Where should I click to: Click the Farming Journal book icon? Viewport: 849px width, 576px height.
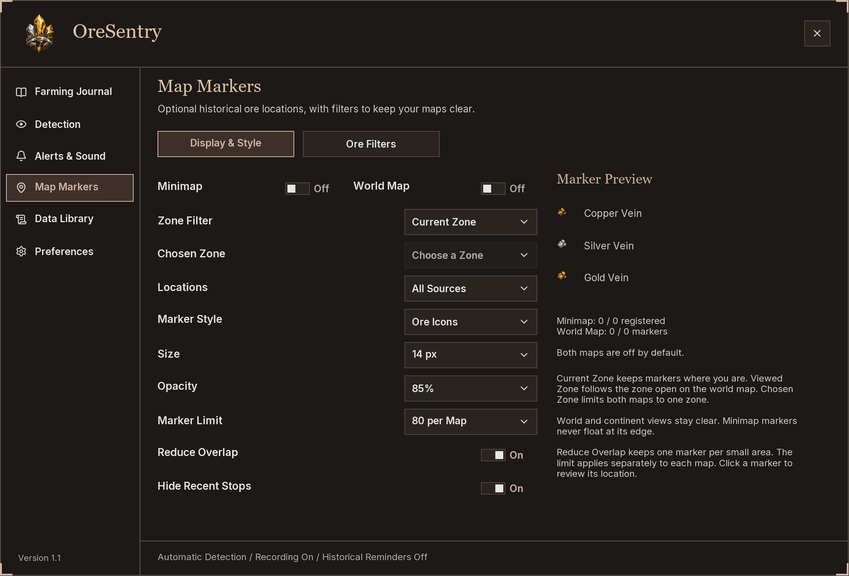21,92
